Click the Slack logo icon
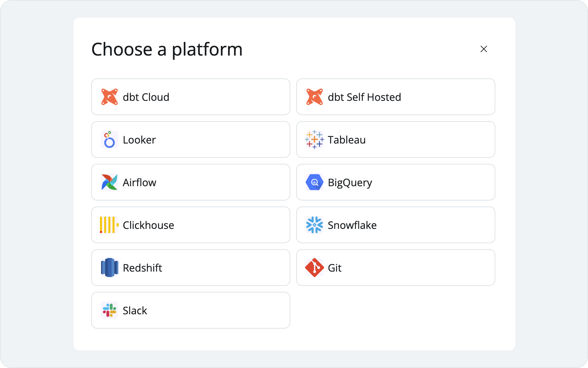The width and height of the screenshot is (588, 368). pyautogui.click(x=109, y=310)
